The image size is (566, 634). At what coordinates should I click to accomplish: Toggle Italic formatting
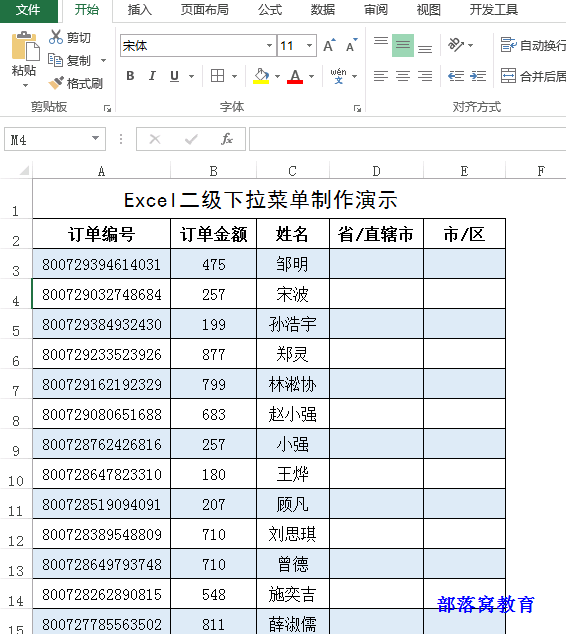(152, 76)
